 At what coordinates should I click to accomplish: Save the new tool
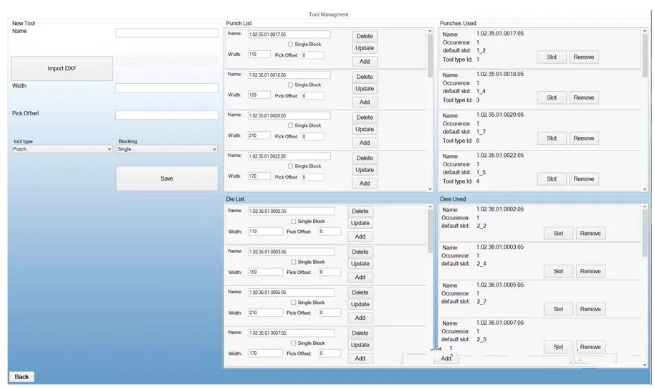(x=167, y=178)
